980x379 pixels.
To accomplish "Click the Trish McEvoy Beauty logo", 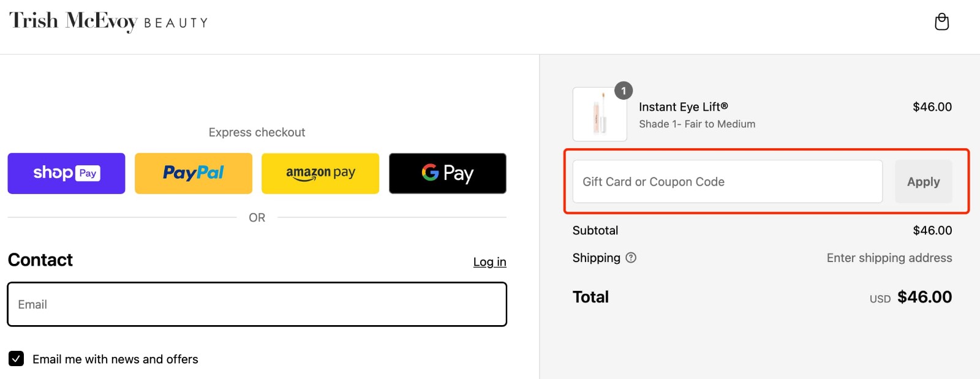I will pos(108,21).
